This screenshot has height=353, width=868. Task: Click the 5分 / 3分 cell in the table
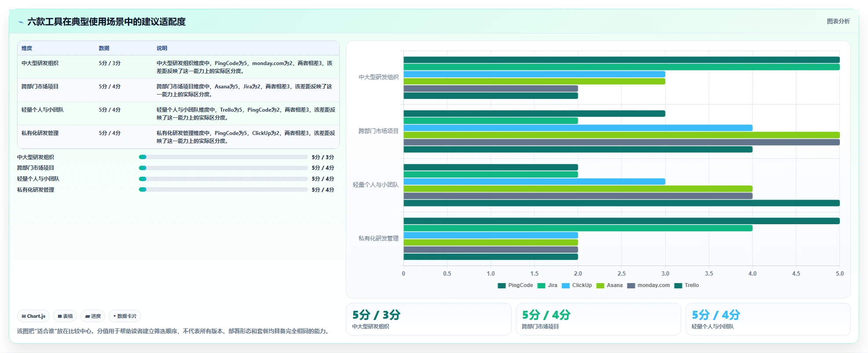point(110,63)
